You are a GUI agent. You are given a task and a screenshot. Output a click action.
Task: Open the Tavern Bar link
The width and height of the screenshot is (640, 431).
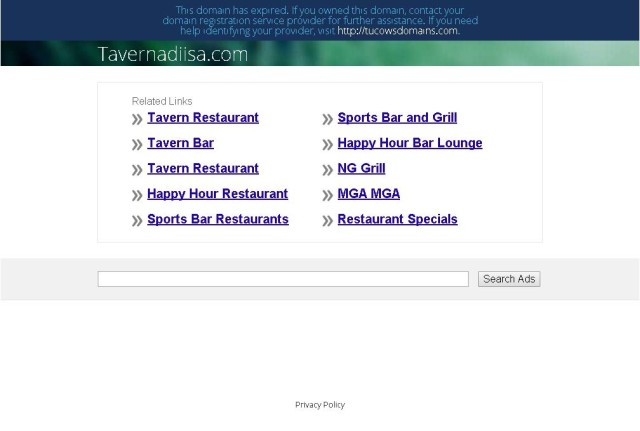(x=180, y=143)
